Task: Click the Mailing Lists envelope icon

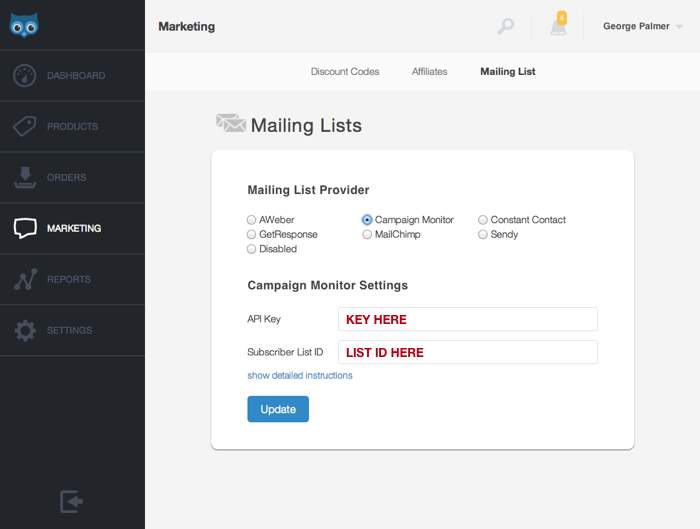Action: tap(231, 123)
